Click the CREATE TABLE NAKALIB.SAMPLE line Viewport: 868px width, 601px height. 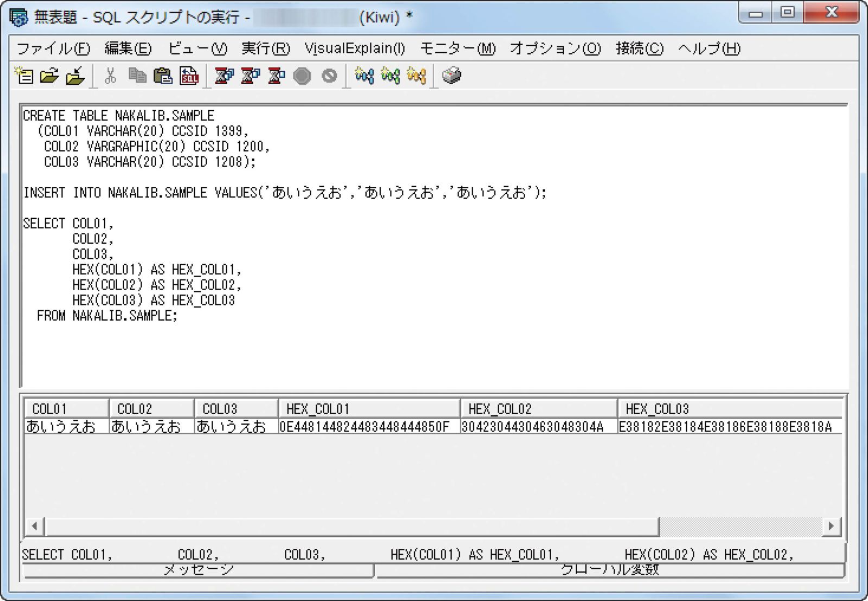click(x=119, y=116)
